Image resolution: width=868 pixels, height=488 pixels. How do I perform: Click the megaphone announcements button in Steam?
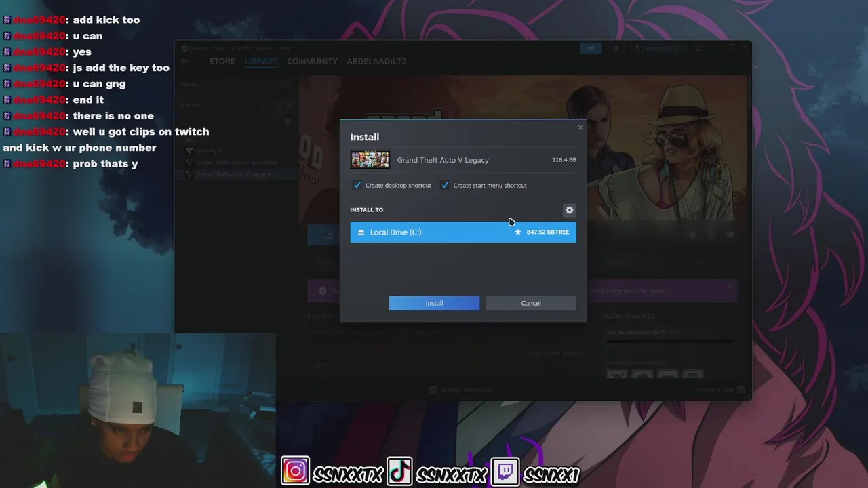click(x=590, y=48)
